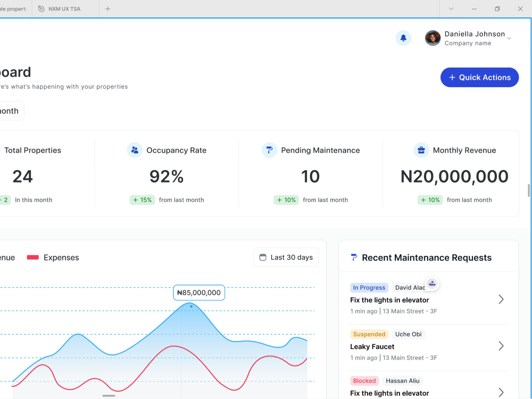Click the Company name label
Image resolution: width=532 pixels, height=399 pixels.
tap(468, 43)
